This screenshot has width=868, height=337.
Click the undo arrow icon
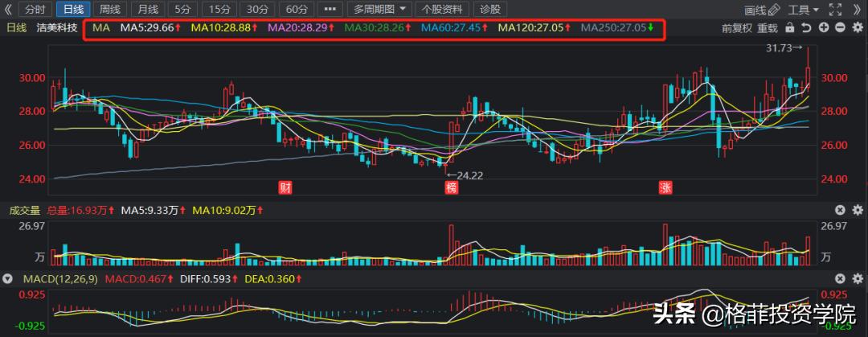[807, 27]
